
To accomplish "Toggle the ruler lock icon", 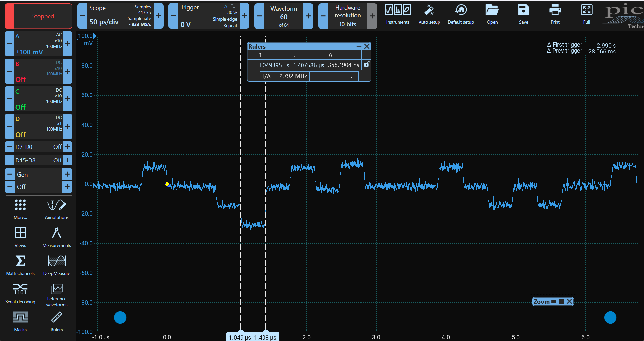I will click(367, 64).
